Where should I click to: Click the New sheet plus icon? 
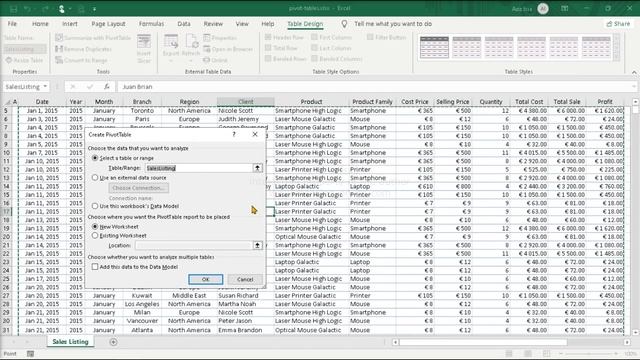point(113,342)
